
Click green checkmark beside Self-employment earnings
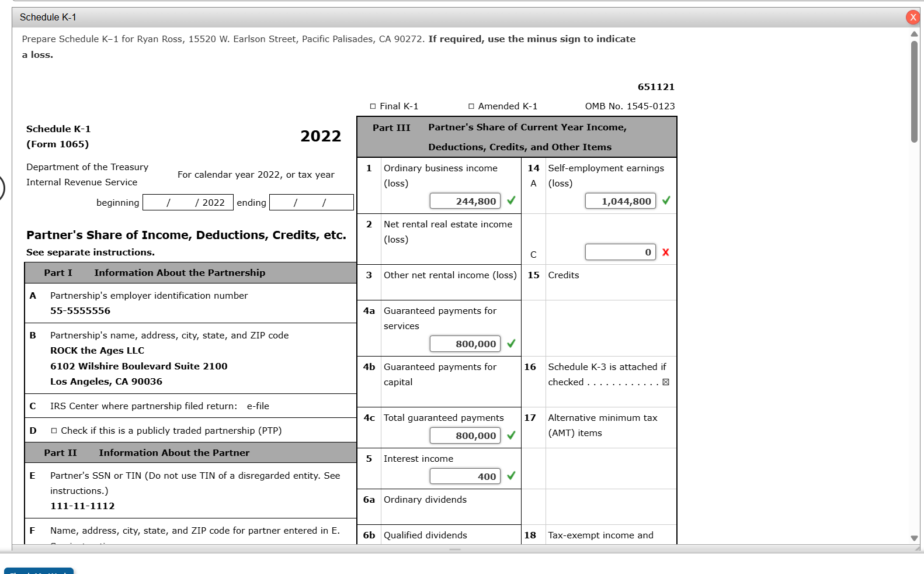click(x=666, y=200)
